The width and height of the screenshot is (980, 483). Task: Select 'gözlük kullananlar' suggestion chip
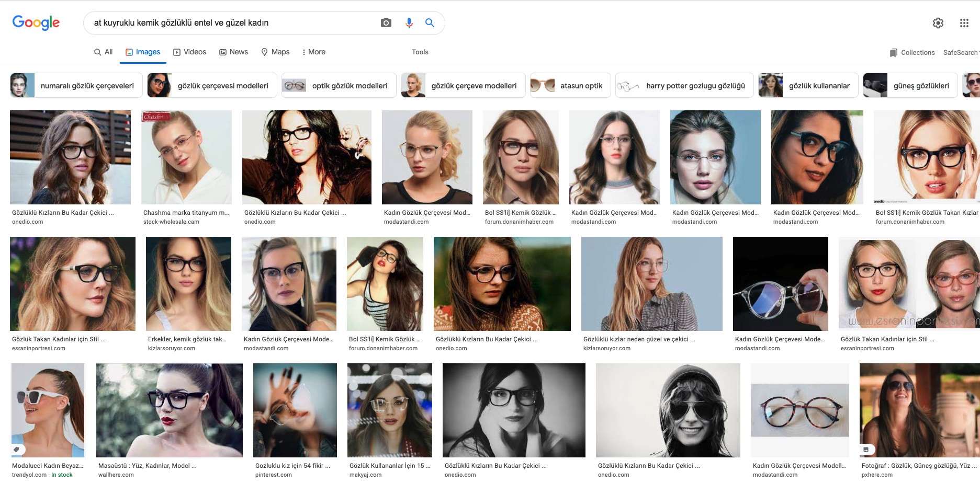pyautogui.click(x=808, y=85)
